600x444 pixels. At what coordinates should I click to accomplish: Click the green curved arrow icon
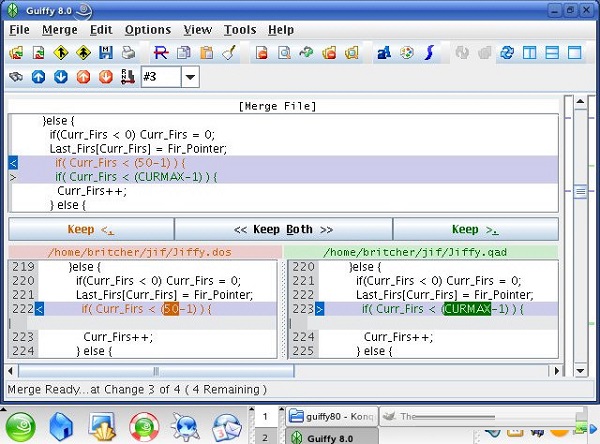(307, 52)
